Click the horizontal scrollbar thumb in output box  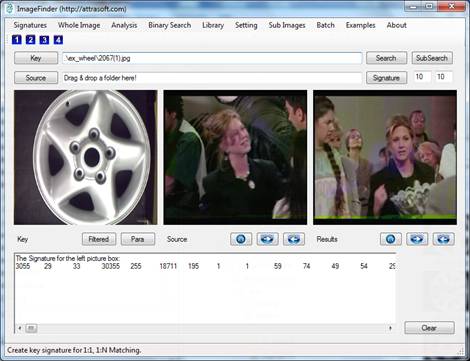point(31,328)
